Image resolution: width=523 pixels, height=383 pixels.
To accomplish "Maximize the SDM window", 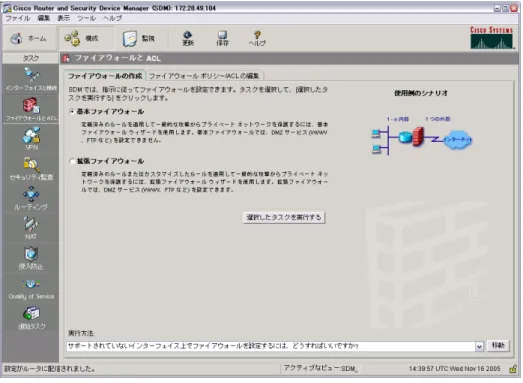I will point(505,8).
